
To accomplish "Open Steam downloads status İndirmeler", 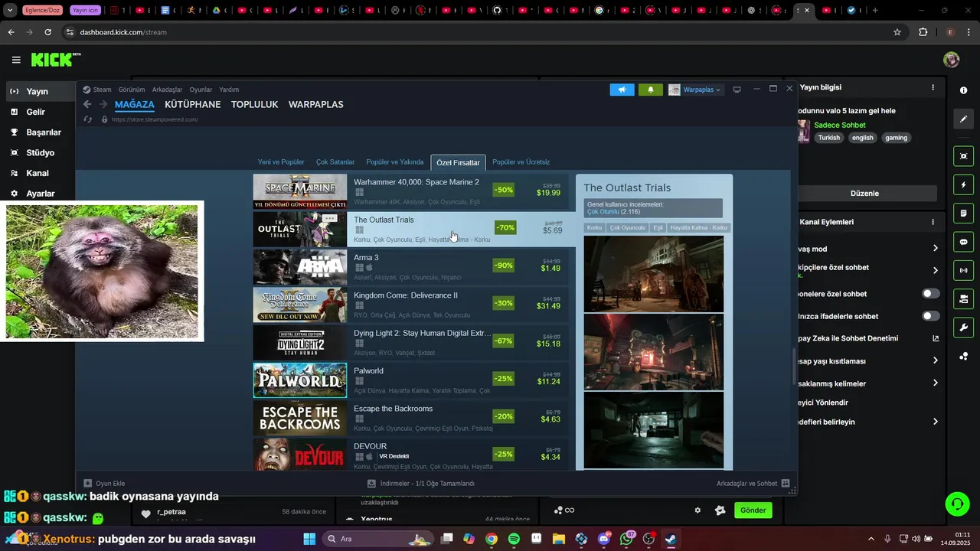I will point(421,484).
